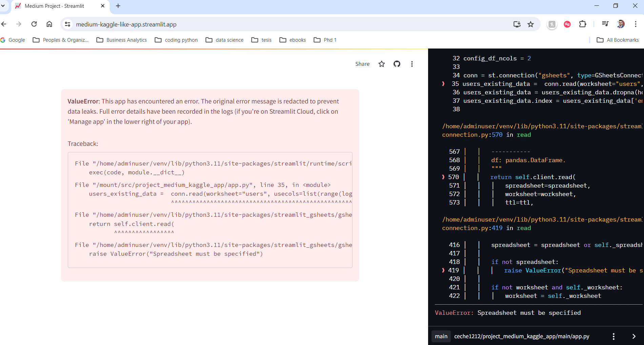Install the app via address bar icon
This screenshot has height=345, width=644.
[517, 24]
